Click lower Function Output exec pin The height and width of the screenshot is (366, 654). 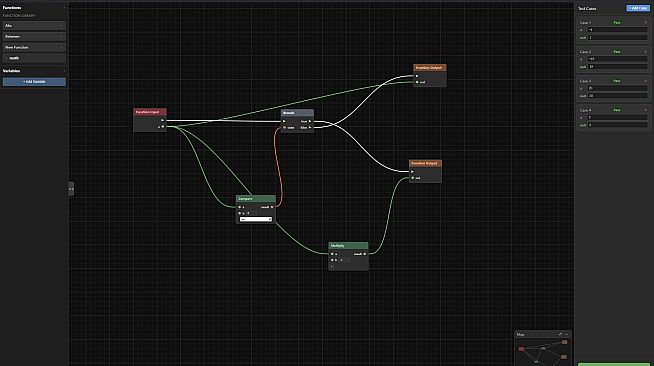pos(413,172)
